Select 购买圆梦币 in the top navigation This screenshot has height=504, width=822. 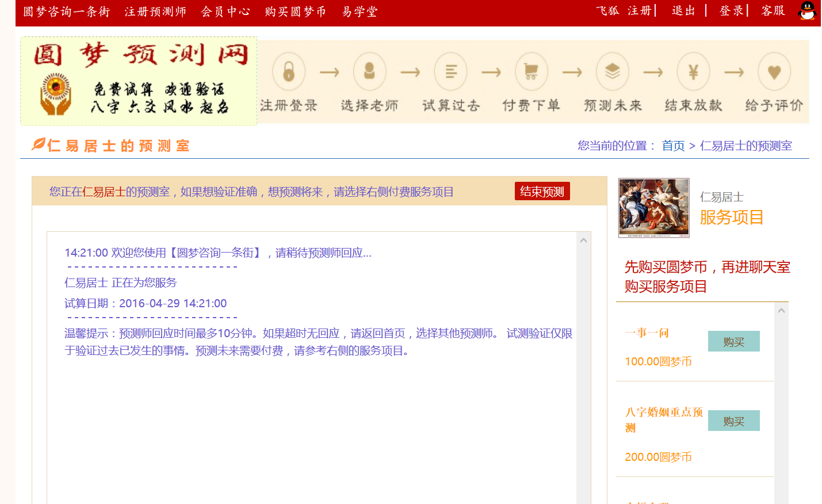coord(296,11)
